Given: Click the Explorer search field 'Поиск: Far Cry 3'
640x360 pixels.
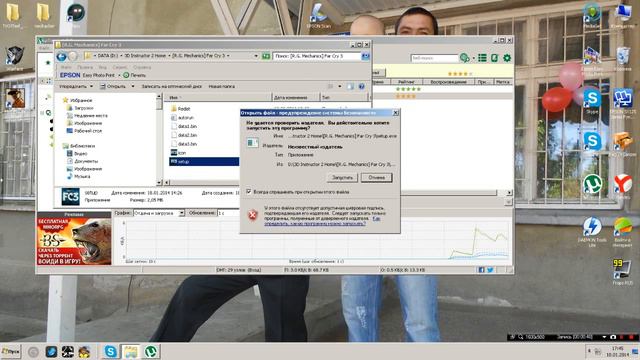Looking at the screenshot, I should tap(317, 56).
